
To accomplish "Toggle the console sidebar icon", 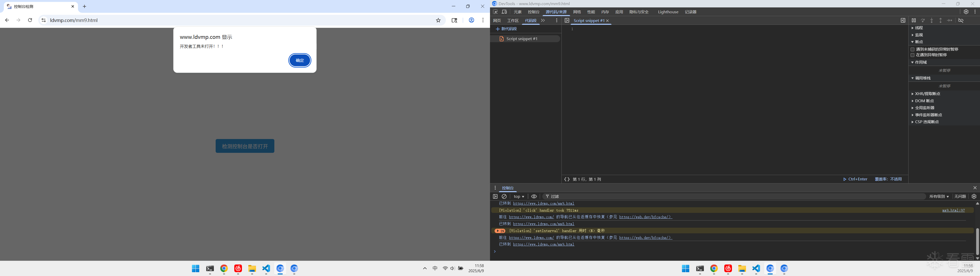I will pyautogui.click(x=495, y=196).
